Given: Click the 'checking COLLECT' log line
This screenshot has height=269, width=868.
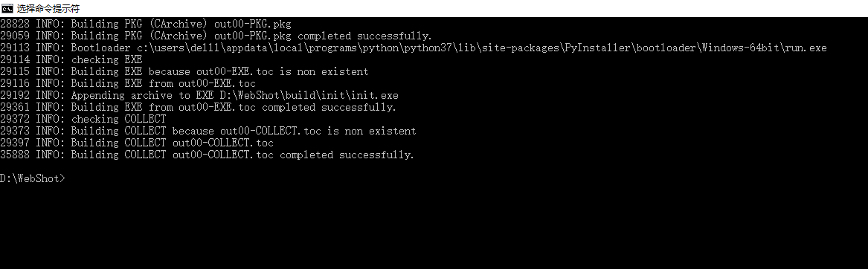Looking at the screenshot, I should (x=83, y=120).
